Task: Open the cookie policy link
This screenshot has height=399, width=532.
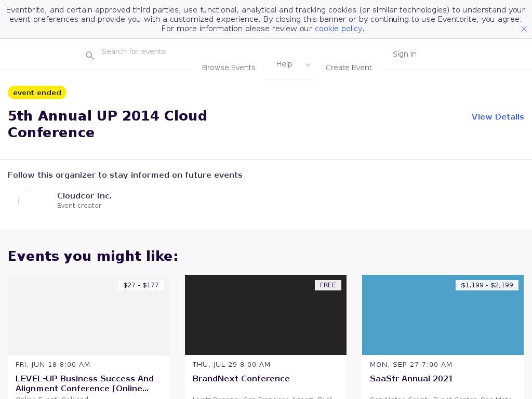Action: coord(338,29)
